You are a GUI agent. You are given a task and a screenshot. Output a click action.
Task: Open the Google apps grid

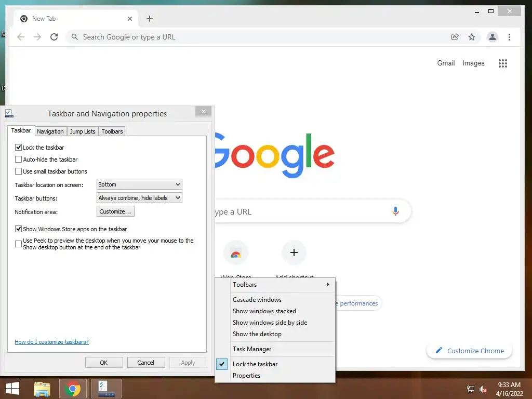coord(503,63)
